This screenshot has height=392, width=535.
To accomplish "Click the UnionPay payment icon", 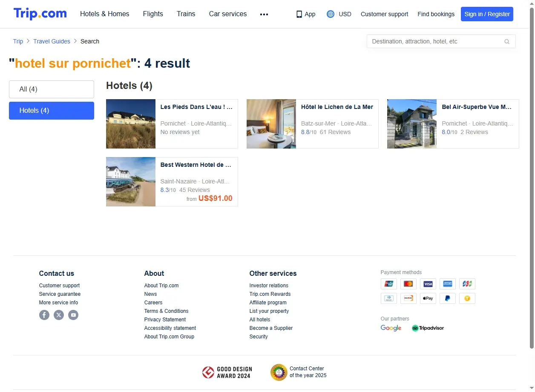I will pyautogui.click(x=389, y=284).
